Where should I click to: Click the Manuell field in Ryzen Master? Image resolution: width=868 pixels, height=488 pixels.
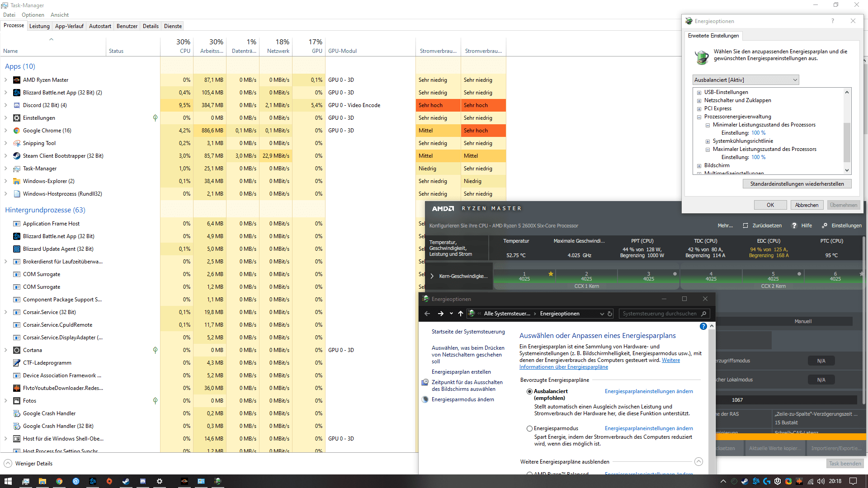tap(803, 321)
